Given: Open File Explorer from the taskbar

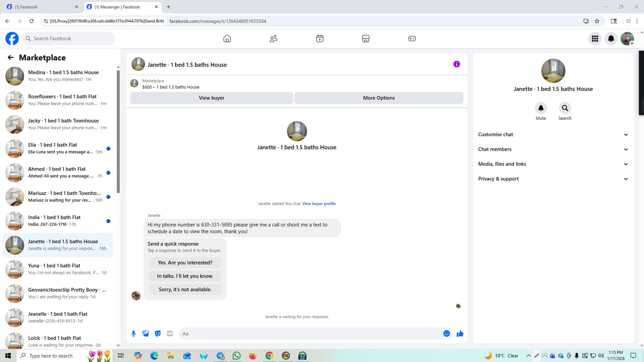Looking at the screenshot, I should (x=170, y=356).
